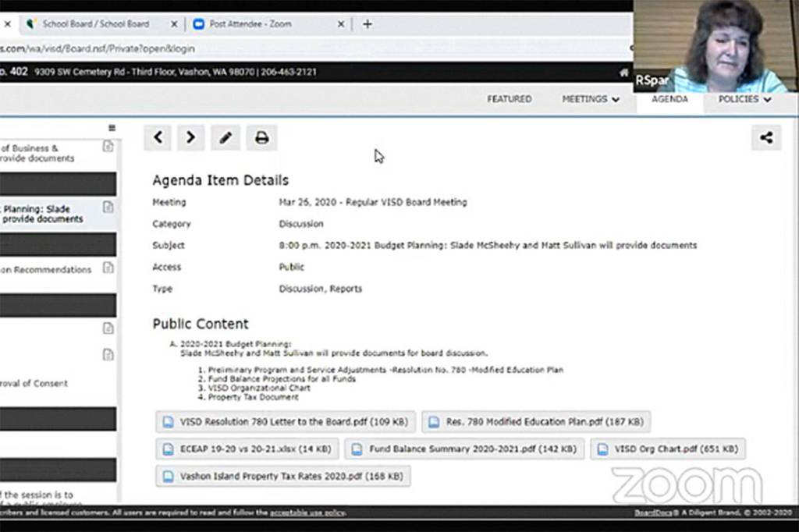This screenshot has width=799, height=532.
Task: Open VISD Resolution 780 Letter to the Board.pdf
Action: click(x=286, y=422)
